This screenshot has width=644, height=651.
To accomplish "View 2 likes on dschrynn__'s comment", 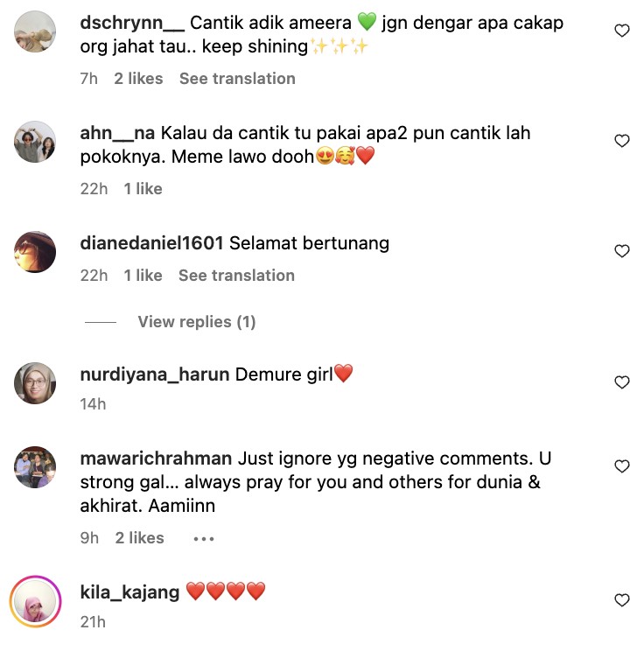I will pyautogui.click(x=138, y=79).
